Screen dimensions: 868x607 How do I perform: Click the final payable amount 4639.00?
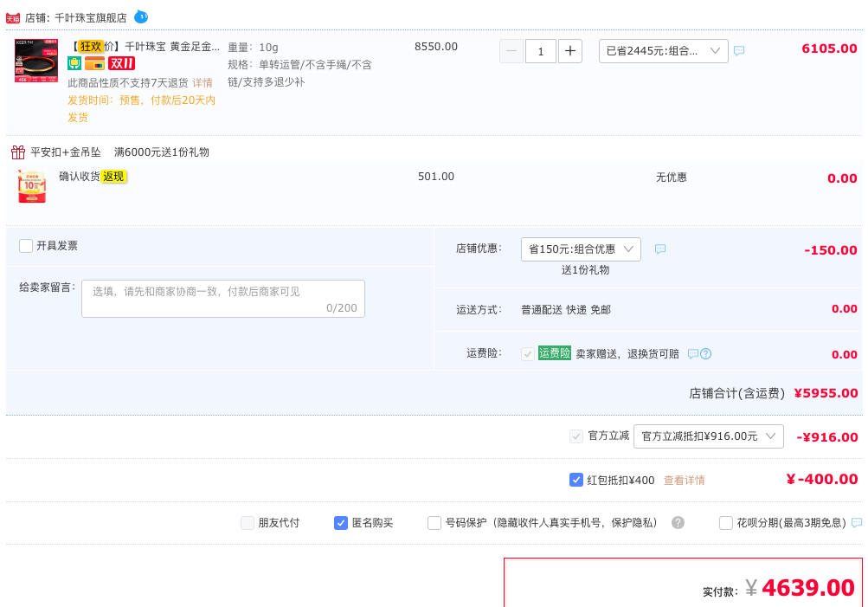point(808,588)
